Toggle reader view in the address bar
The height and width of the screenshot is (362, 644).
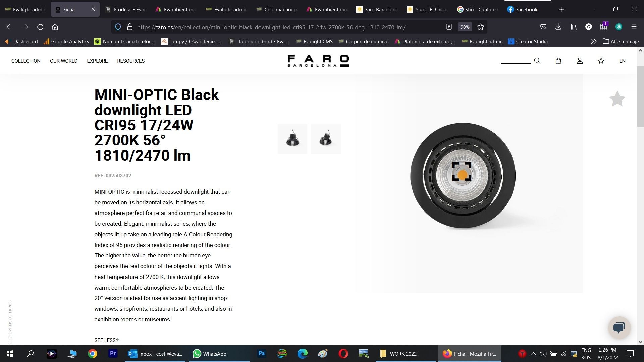(x=449, y=27)
